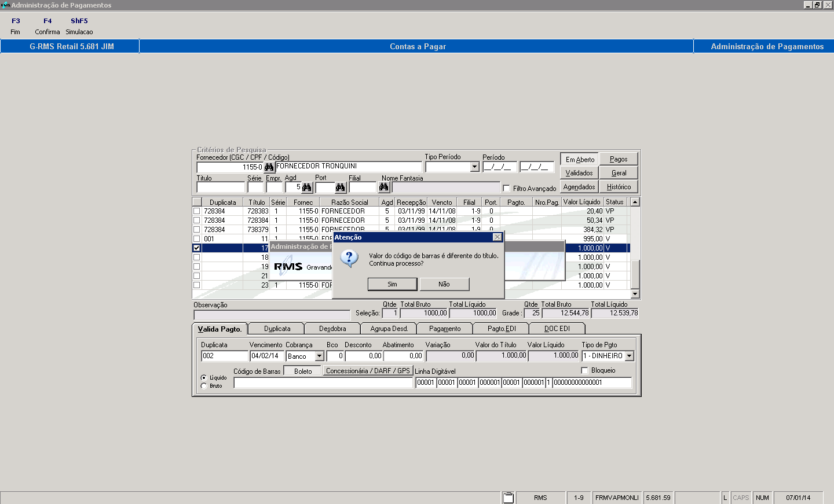Select the Bruto radio button

(x=204, y=386)
